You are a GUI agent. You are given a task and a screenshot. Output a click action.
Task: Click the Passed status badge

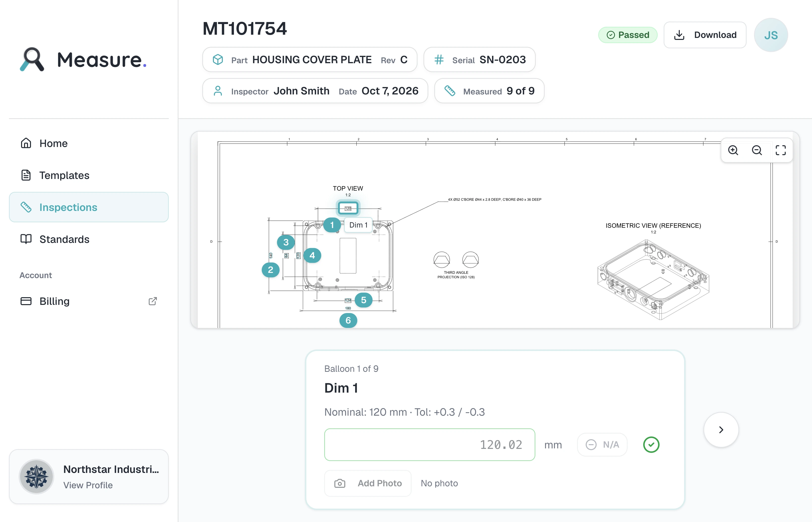[x=628, y=35]
